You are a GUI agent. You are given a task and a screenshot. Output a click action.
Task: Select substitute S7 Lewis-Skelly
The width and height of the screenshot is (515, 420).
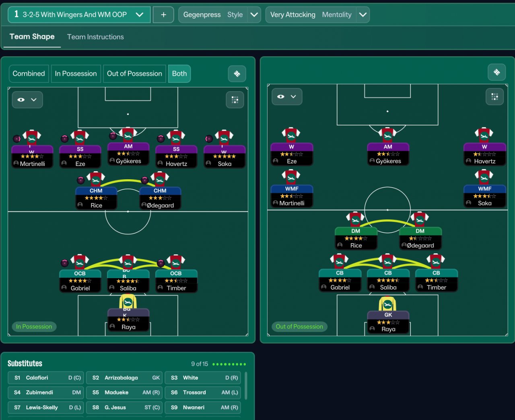[x=45, y=408]
